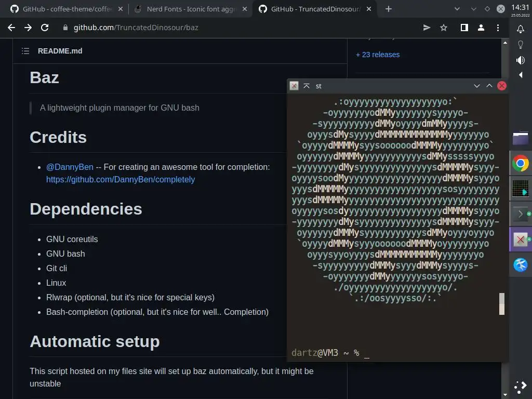
Task: Click the lock site-info icon
Action: click(x=65, y=28)
